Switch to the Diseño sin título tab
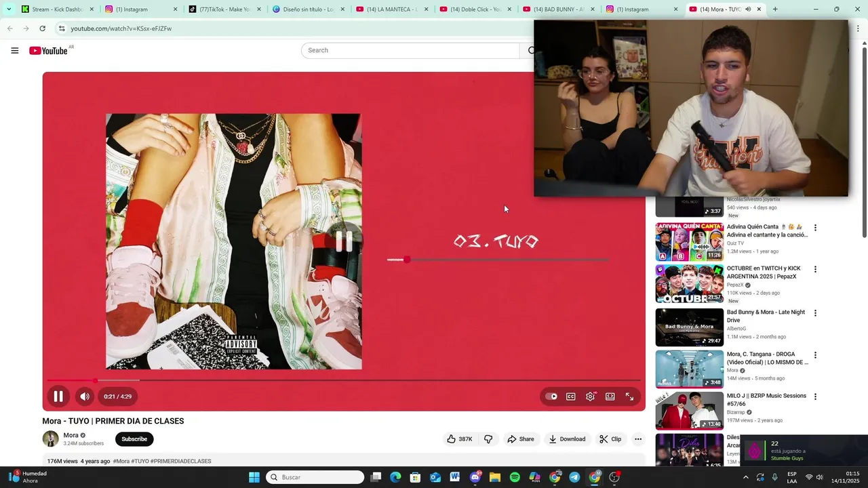Viewport: 868px width, 488px height. click(x=307, y=9)
